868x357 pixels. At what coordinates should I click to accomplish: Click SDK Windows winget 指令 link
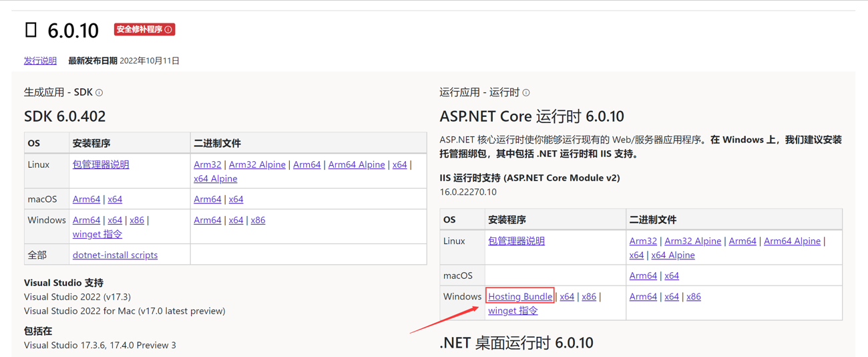coord(97,234)
